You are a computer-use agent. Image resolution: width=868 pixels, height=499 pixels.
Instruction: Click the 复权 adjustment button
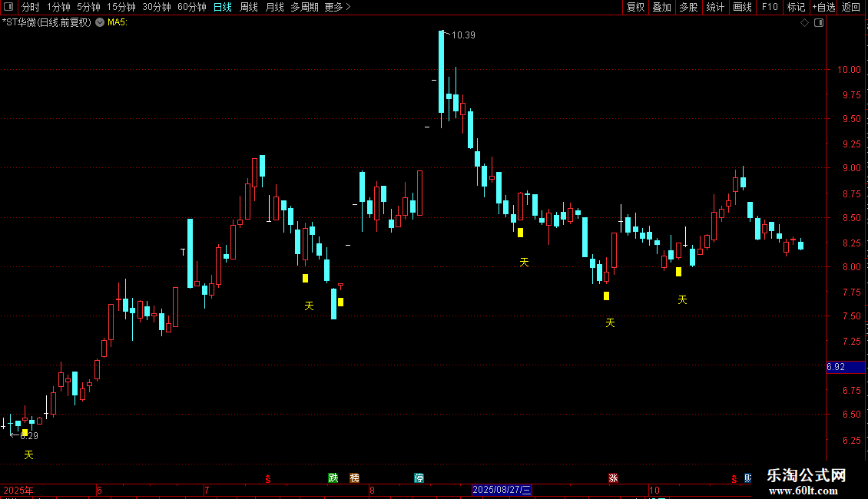(x=635, y=7)
